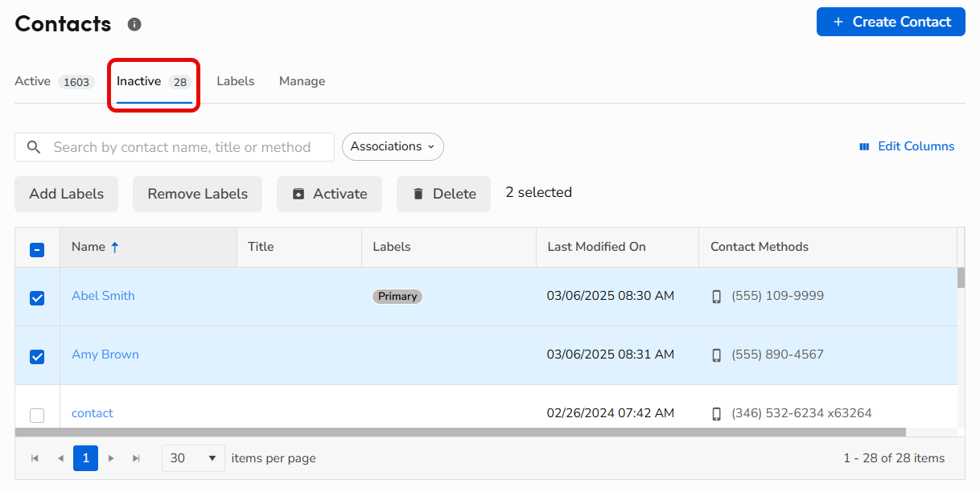This screenshot has width=980, height=492.
Task: Click the Delete button
Action: 443,194
